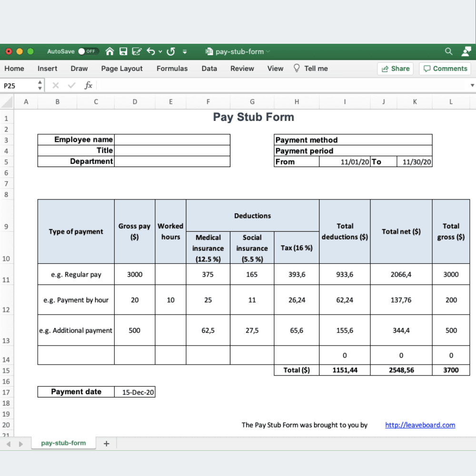Click the Share button

coord(395,69)
